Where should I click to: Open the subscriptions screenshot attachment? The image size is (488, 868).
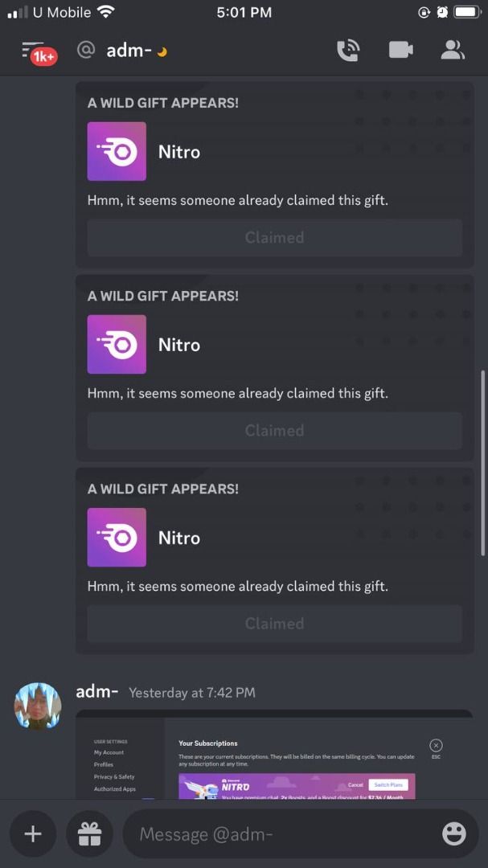pos(274,755)
